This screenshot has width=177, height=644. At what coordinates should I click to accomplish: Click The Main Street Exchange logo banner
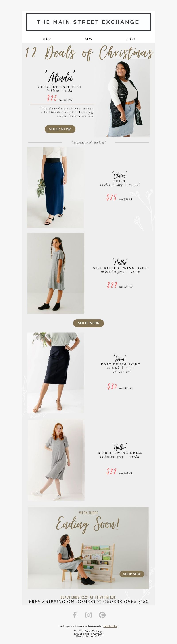pyautogui.click(x=88, y=22)
